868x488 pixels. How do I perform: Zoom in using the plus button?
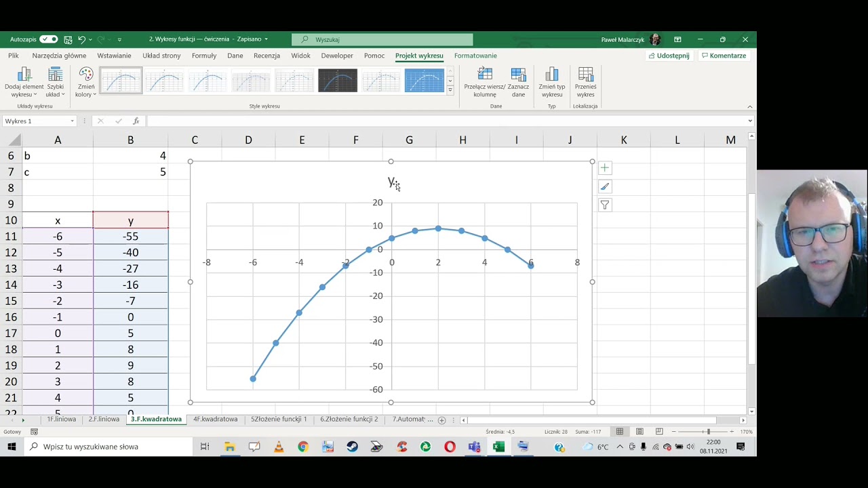[x=731, y=432]
